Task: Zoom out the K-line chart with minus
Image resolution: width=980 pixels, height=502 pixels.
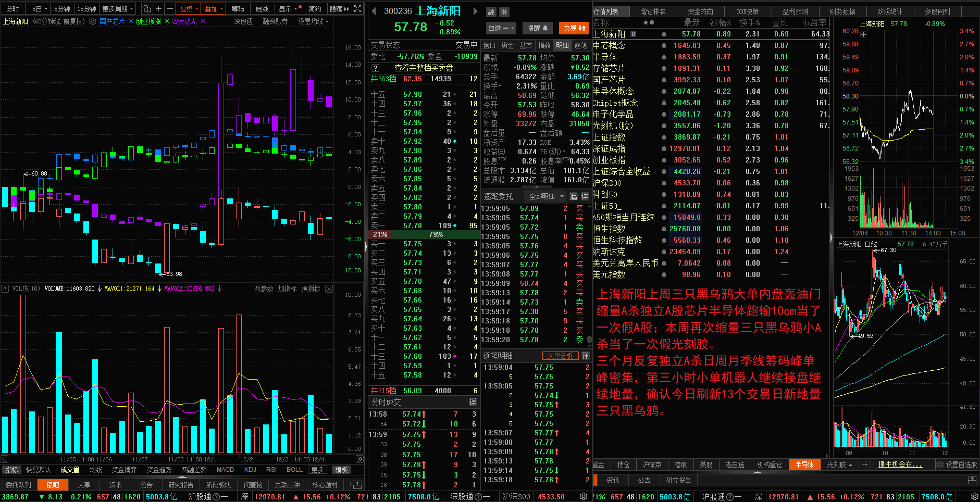Action: point(170,9)
